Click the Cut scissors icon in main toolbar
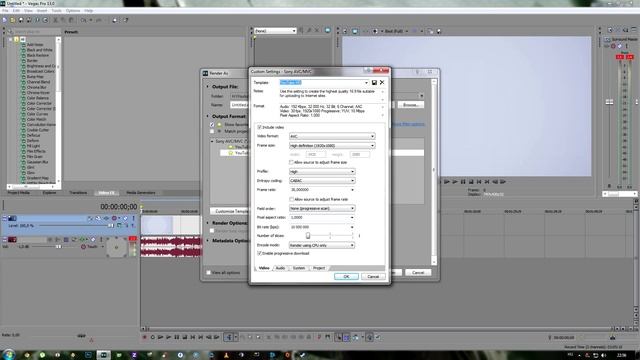This screenshot has height=360, width=640. pyautogui.click(x=56, y=20)
